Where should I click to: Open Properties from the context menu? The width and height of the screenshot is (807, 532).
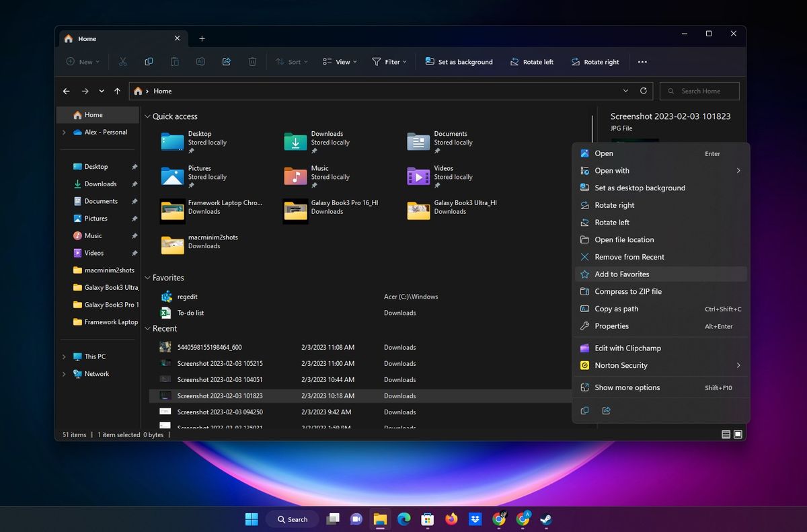coord(612,326)
